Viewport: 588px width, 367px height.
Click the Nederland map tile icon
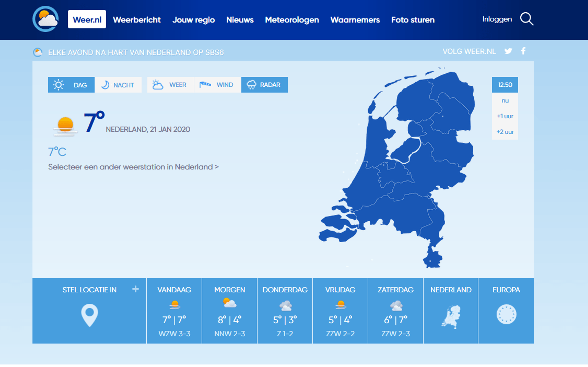(451, 317)
